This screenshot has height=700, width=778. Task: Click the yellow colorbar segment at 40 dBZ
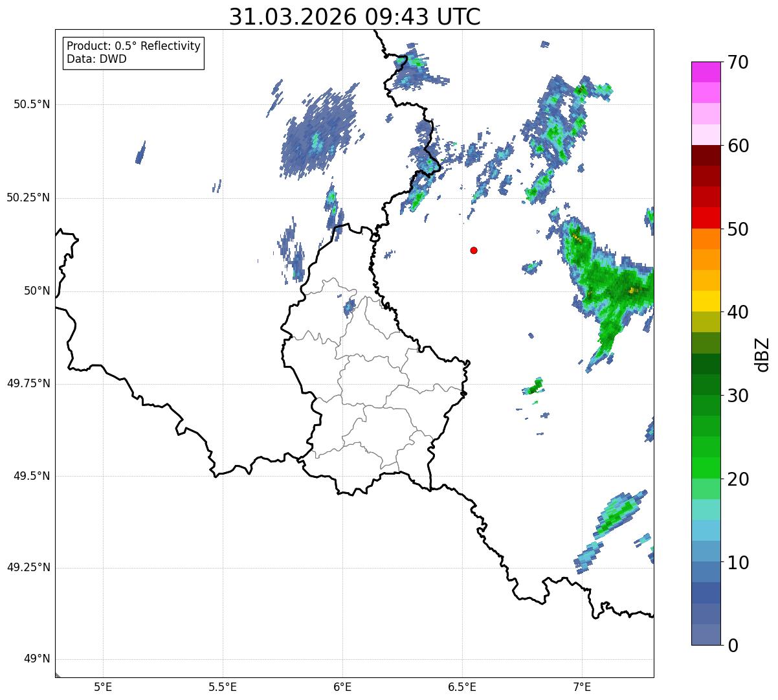tap(706, 301)
